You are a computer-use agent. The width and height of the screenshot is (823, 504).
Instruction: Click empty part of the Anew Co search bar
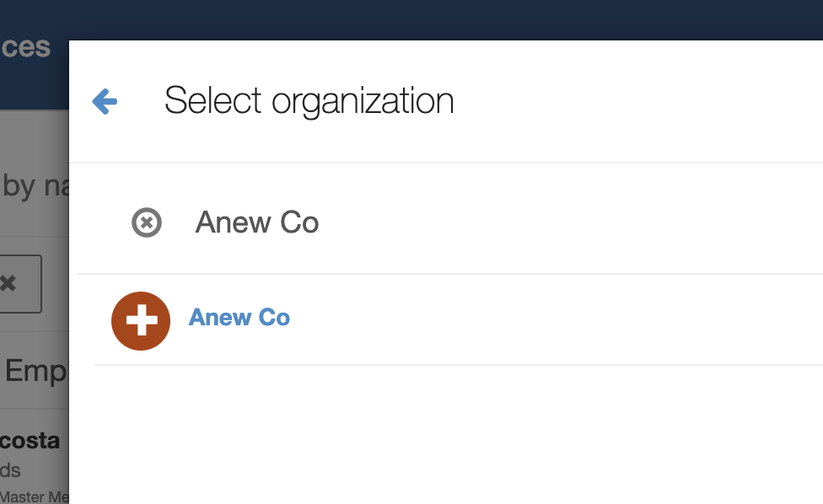(567, 223)
